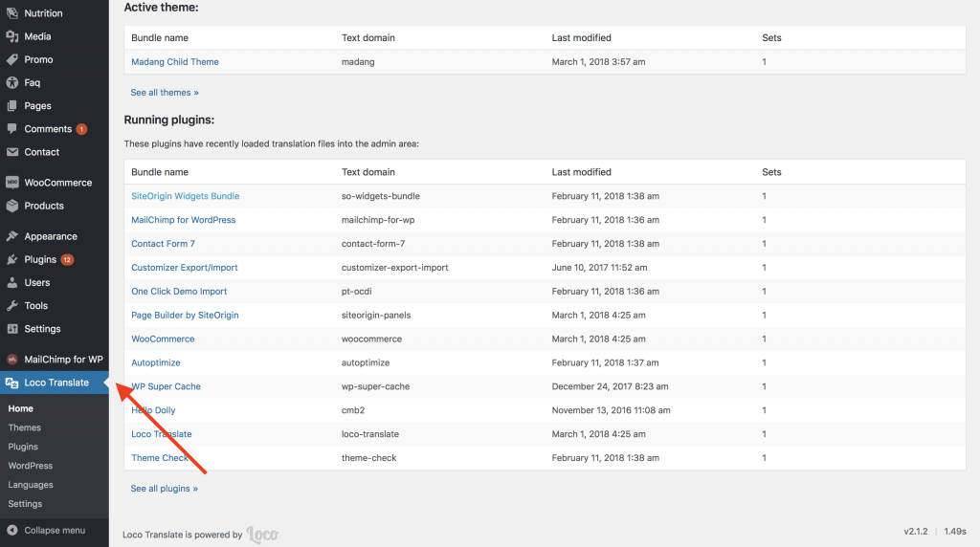This screenshot has height=547, width=980.
Task: Open the WP Super Cache bundle
Action: 167,386
